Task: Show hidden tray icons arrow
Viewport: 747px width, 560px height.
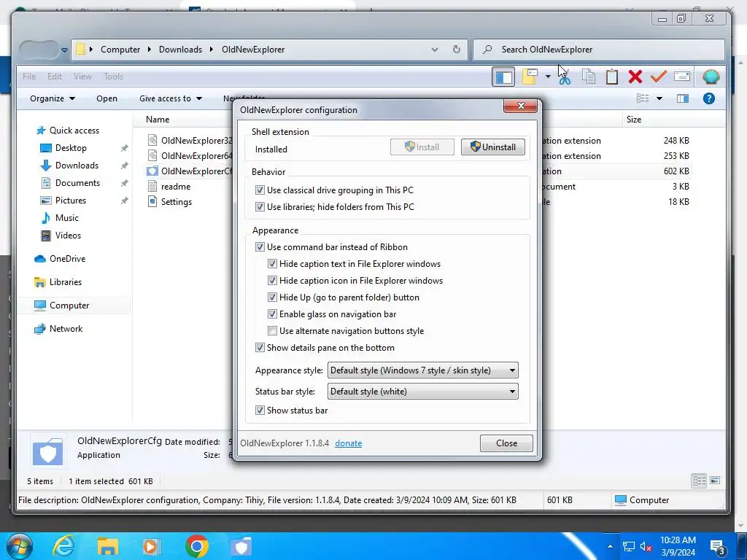Action: coord(610,547)
